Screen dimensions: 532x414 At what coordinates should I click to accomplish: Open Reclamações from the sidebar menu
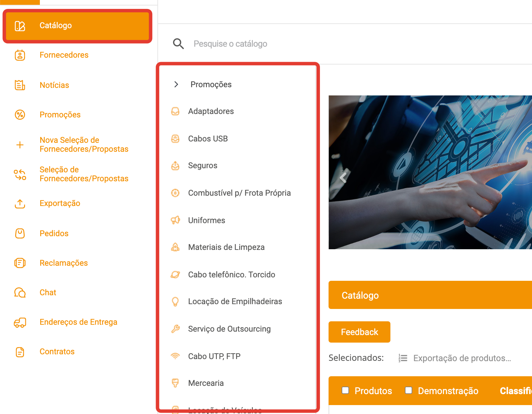(x=64, y=263)
